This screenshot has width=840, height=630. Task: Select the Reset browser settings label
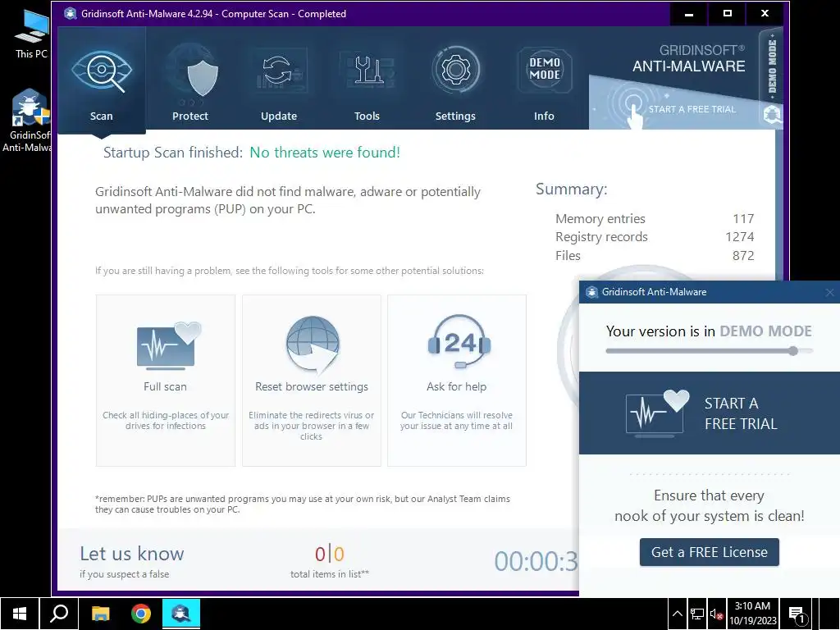(x=312, y=387)
